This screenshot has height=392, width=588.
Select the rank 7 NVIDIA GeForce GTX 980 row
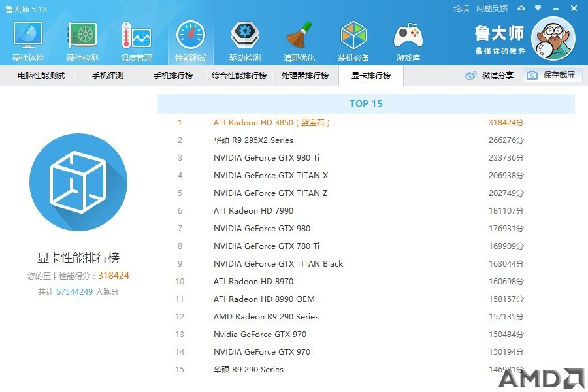(366, 229)
